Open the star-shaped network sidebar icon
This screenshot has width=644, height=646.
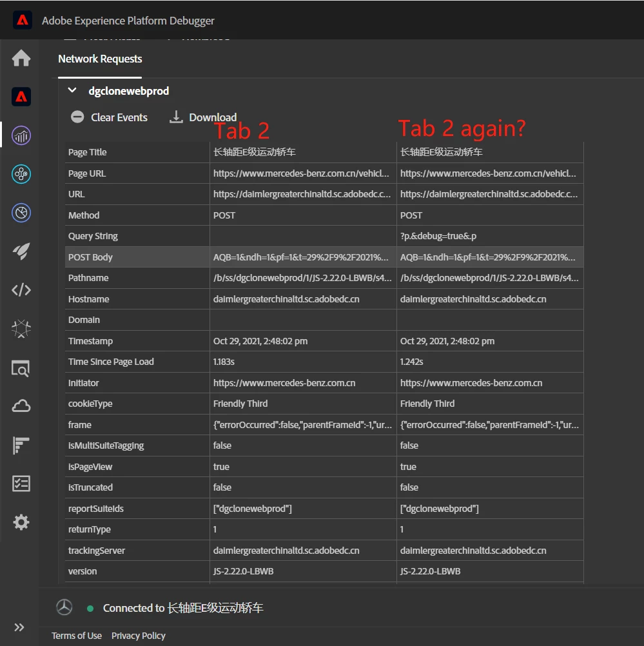[21, 329]
